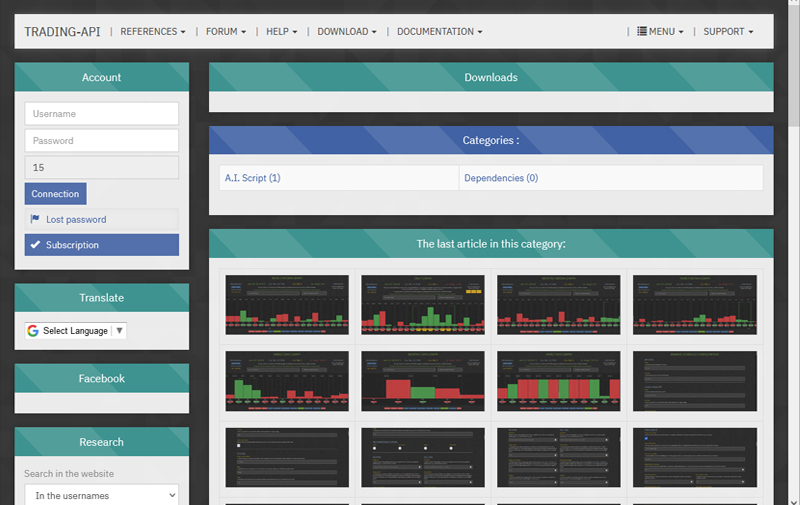Viewport: 800px width, 505px height.
Task: Open the Documentation menu
Action: (439, 32)
